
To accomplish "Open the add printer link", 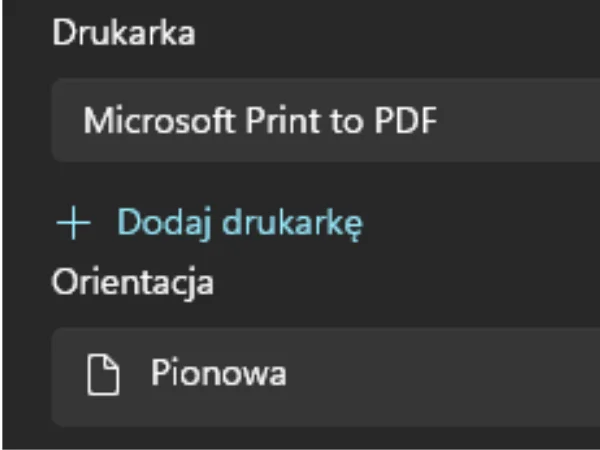I will click(x=239, y=223).
